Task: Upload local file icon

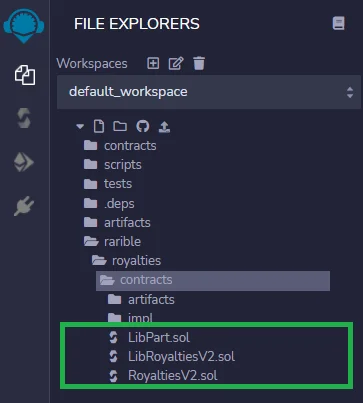Action: (164, 127)
